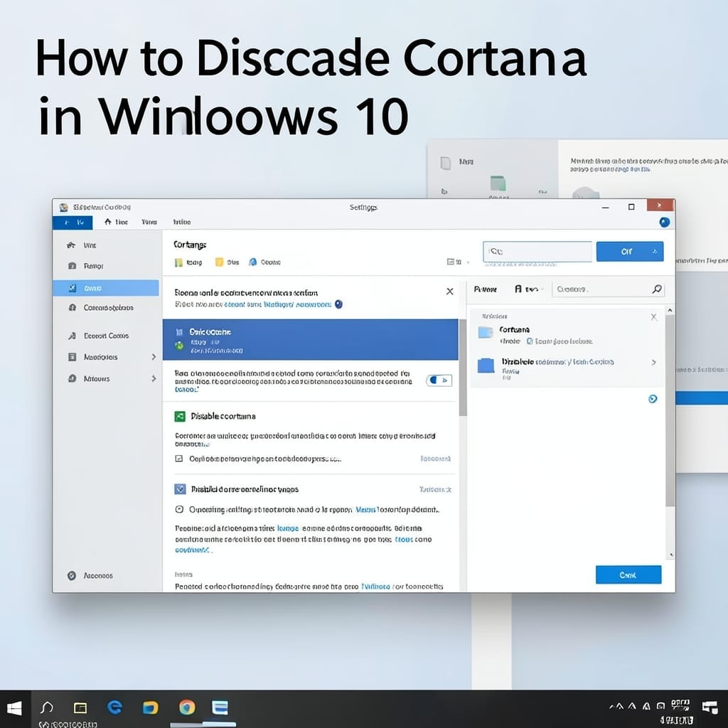Open the taskbar clock
The width and height of the screenshot is (728, 728).
click(x=680, y=712)
